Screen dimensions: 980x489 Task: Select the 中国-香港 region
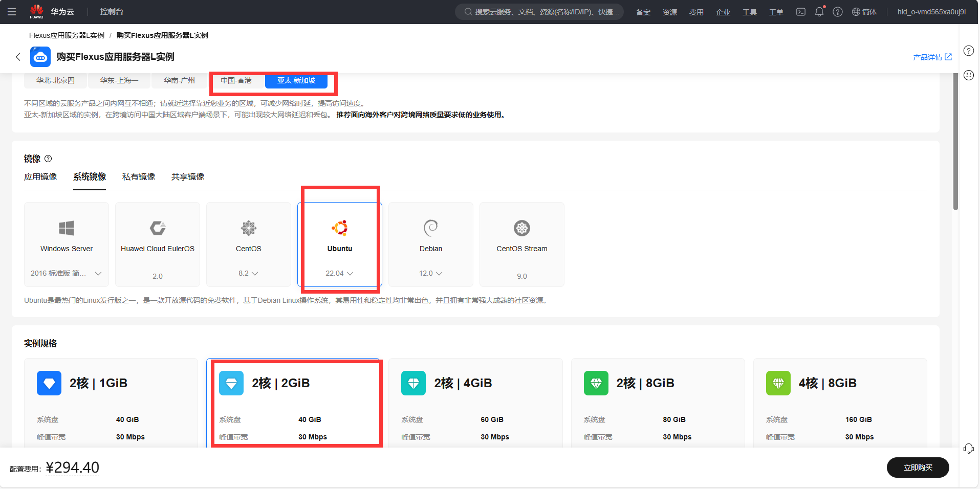236,81
